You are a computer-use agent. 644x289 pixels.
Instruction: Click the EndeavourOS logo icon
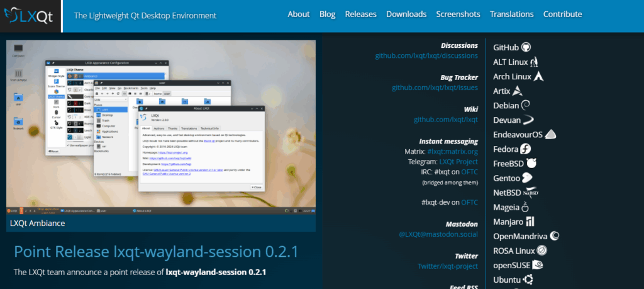coord(550,135)
